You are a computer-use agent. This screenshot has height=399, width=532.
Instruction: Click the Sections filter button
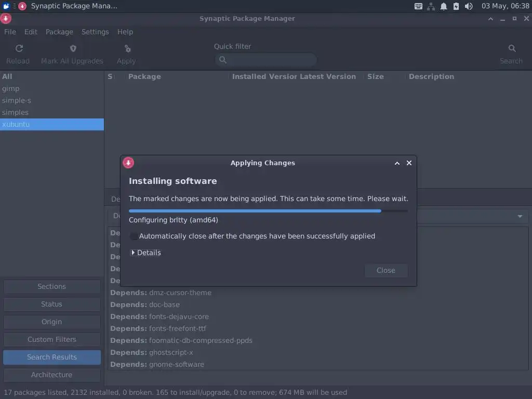click(52, 286)
